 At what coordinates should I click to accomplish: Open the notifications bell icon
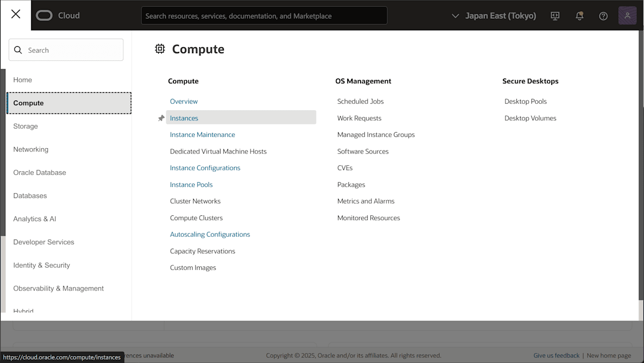point(579,16)
